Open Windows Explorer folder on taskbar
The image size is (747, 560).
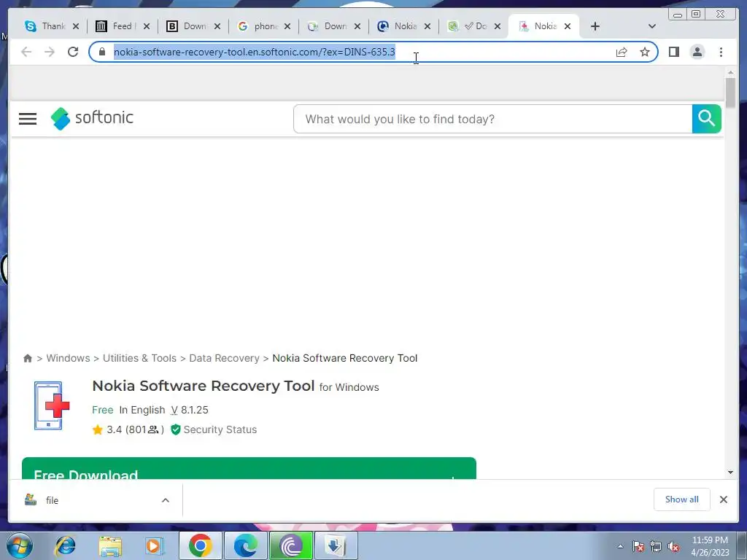click(111, 546)
